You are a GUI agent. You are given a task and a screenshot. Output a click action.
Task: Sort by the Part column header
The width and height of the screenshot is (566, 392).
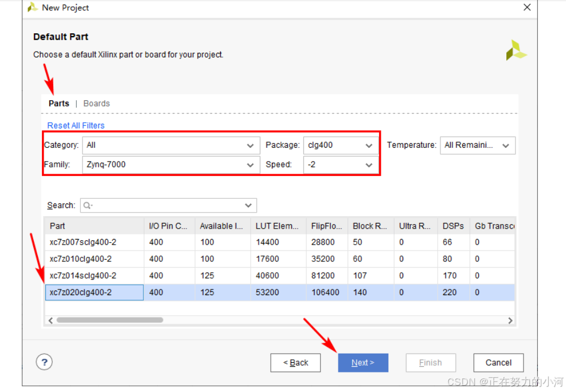94,226
